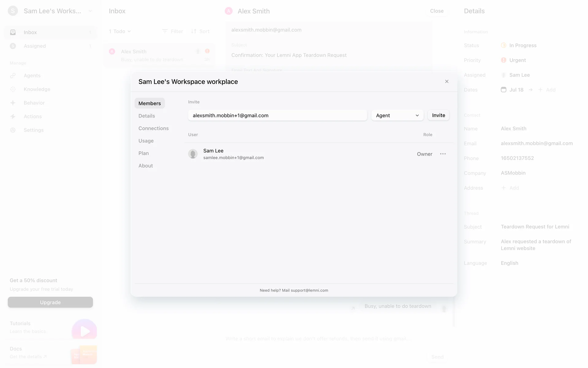
Task: Click the Knowledge icon in sidebar
Action: tap(13, 89)
